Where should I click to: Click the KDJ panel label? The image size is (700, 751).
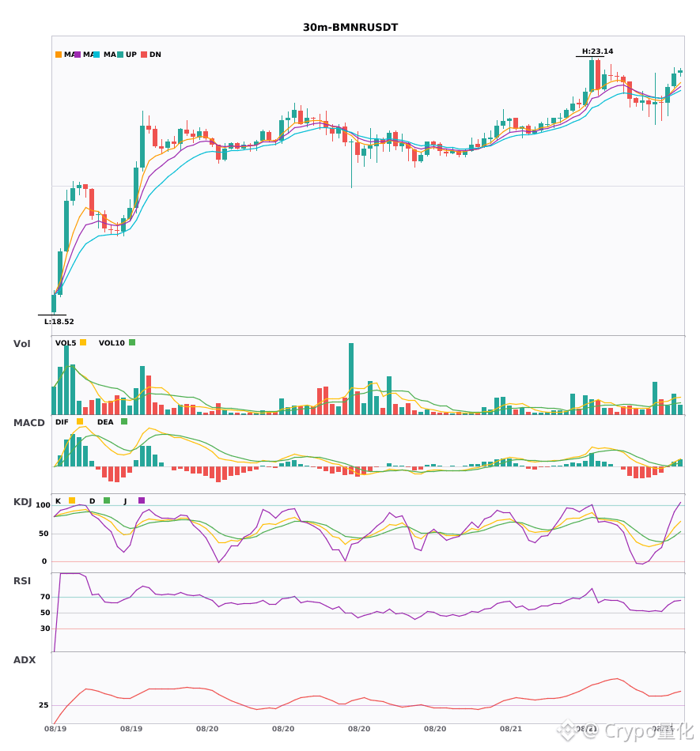coord(22,502)
